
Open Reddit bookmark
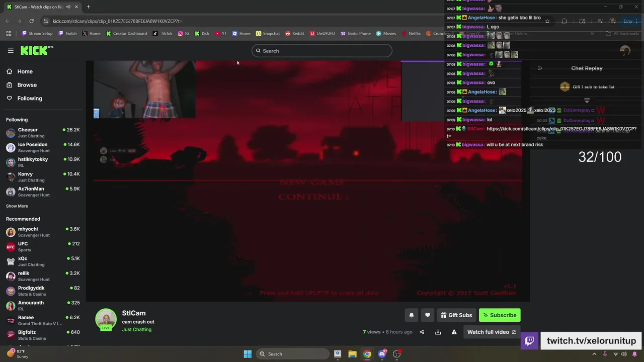tap(295, 34)
